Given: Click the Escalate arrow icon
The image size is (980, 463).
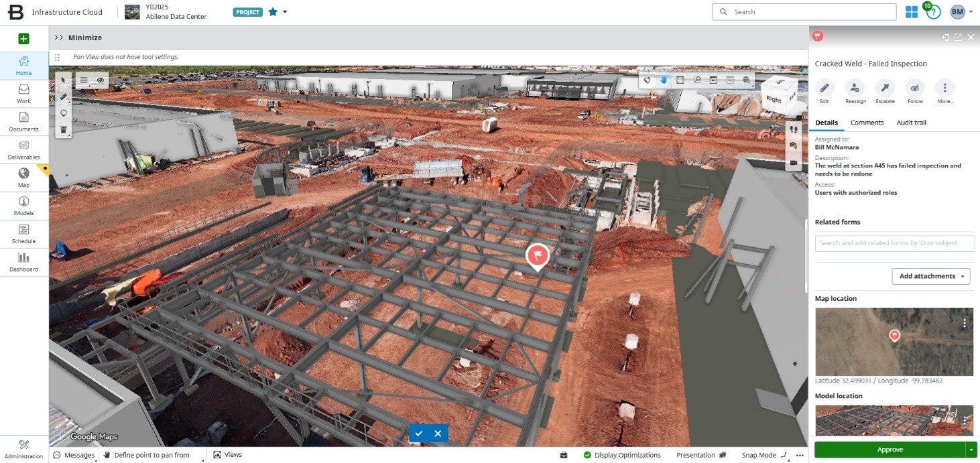Looking at the screenshot, I should point(885,88).
